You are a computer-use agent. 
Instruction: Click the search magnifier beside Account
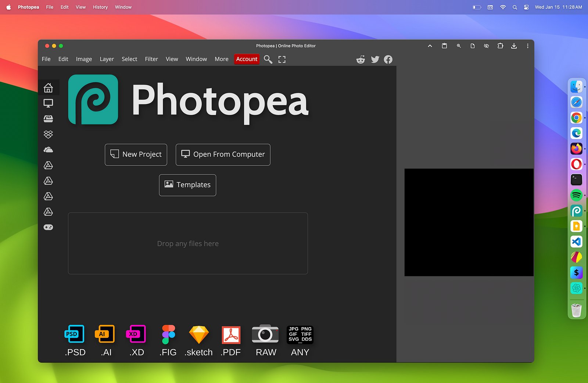pos(268,59)
